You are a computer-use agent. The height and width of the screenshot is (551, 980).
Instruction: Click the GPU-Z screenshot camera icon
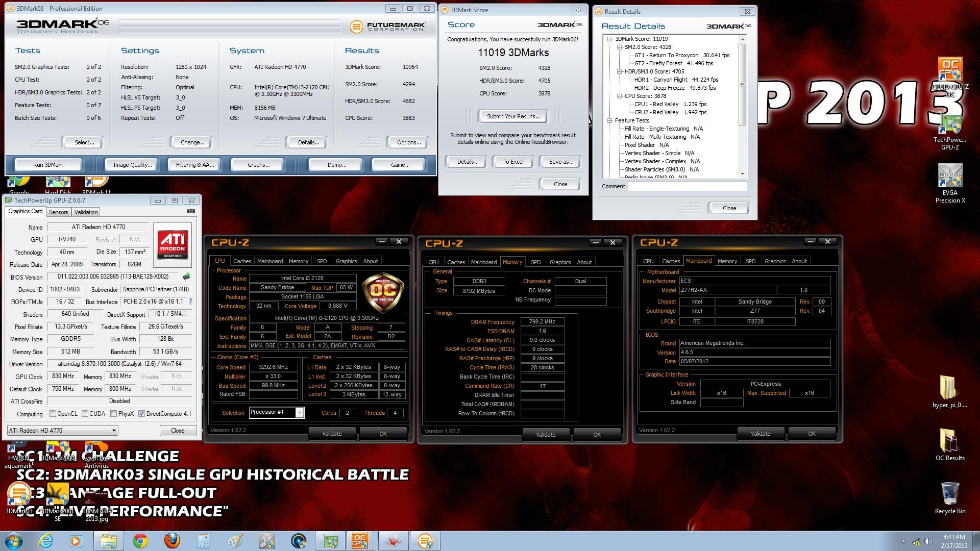click(190, 211)
